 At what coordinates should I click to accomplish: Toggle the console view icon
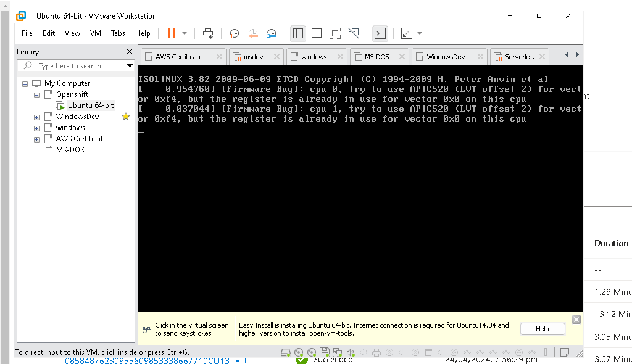point(380,33)
